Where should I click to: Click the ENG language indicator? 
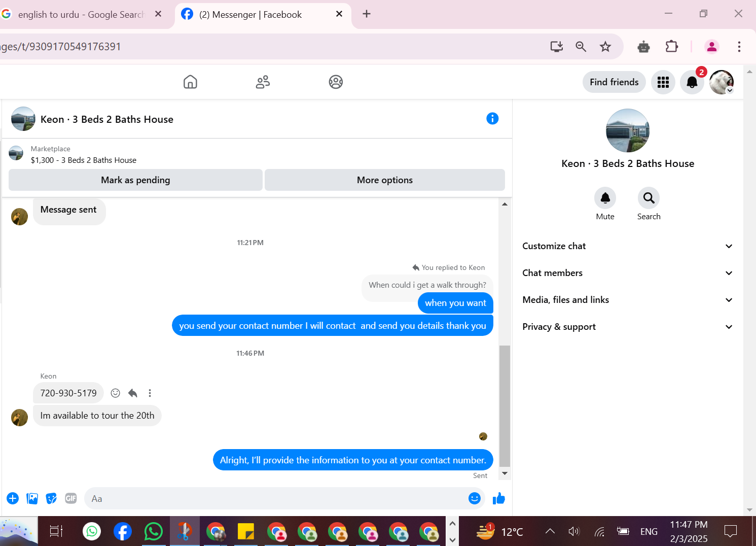[x=649, y=531]
